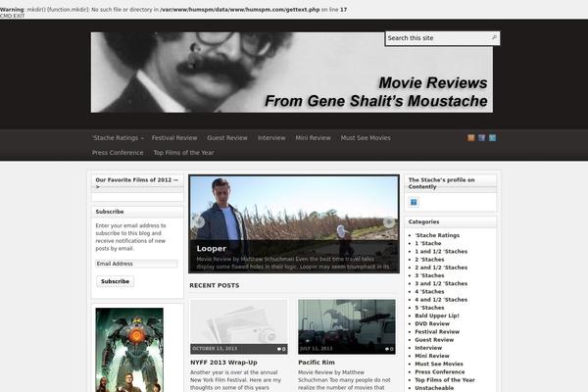The height and width of the screenshot is (392, 588).
Task: Open the Interview menu item
Action: coord(271,137)
